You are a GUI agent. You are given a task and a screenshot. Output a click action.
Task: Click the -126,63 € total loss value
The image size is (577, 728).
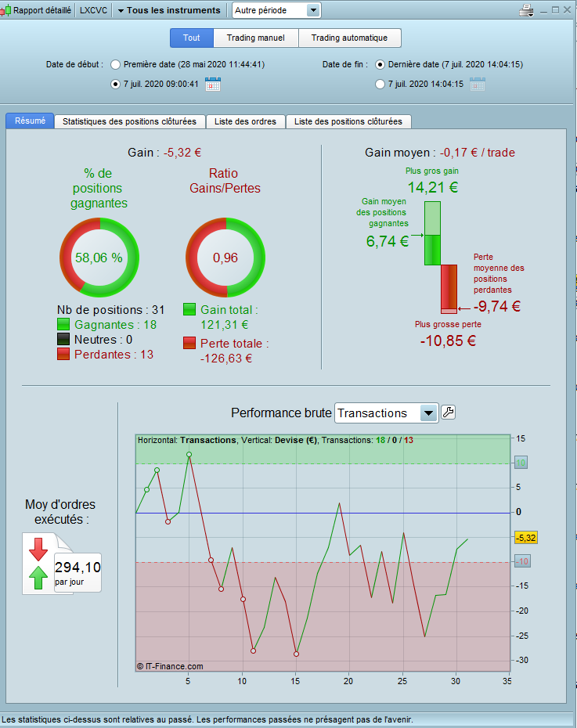(x=226, y=359)
